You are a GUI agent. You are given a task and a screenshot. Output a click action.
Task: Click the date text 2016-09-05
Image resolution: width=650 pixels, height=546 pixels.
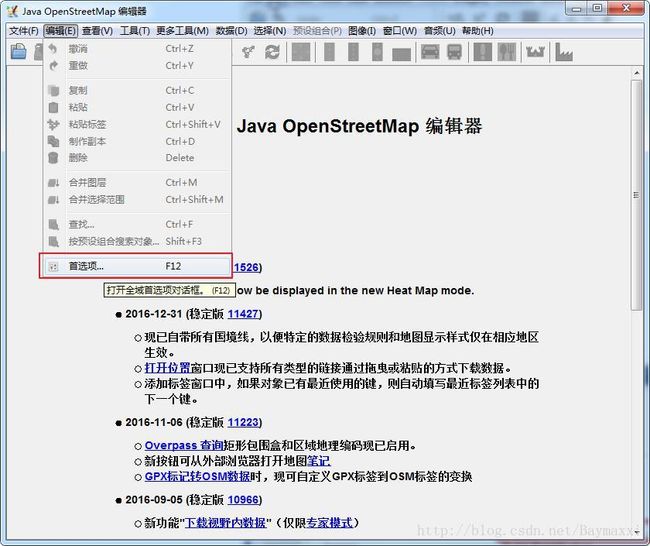(153, 500)
